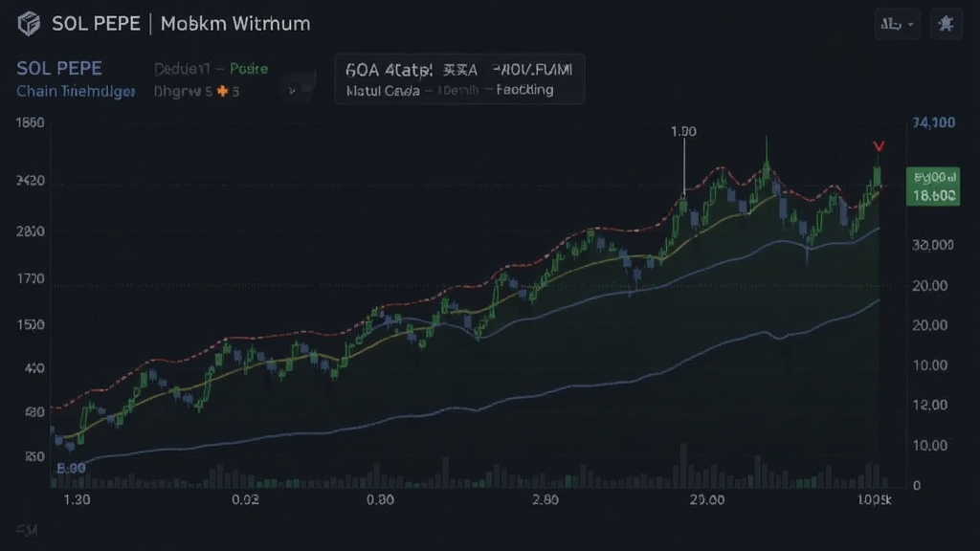This screenshot has width=980, height=551.
Task: Click the SOL PEPE blue symbol name
Action: click(x=59, y=68)
